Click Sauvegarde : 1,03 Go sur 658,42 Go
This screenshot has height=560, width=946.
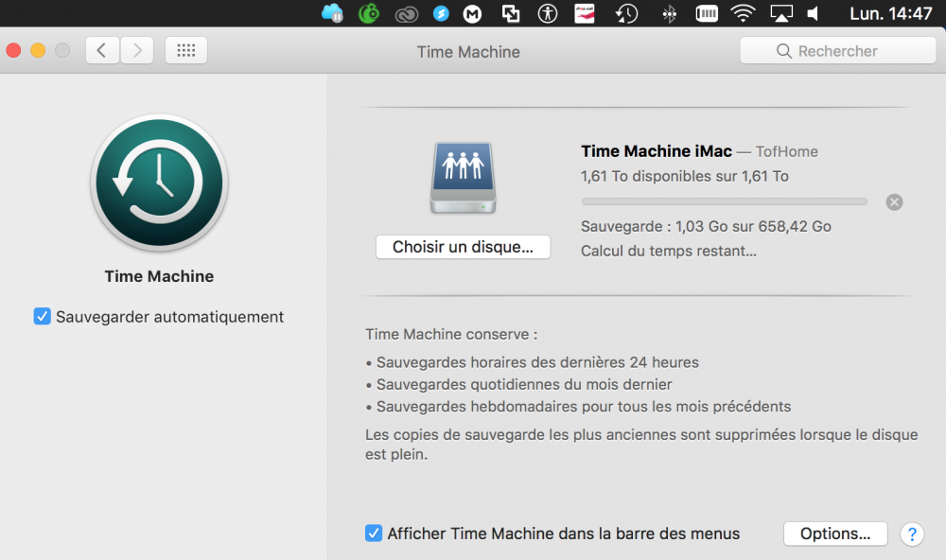(x=706, y=226)
